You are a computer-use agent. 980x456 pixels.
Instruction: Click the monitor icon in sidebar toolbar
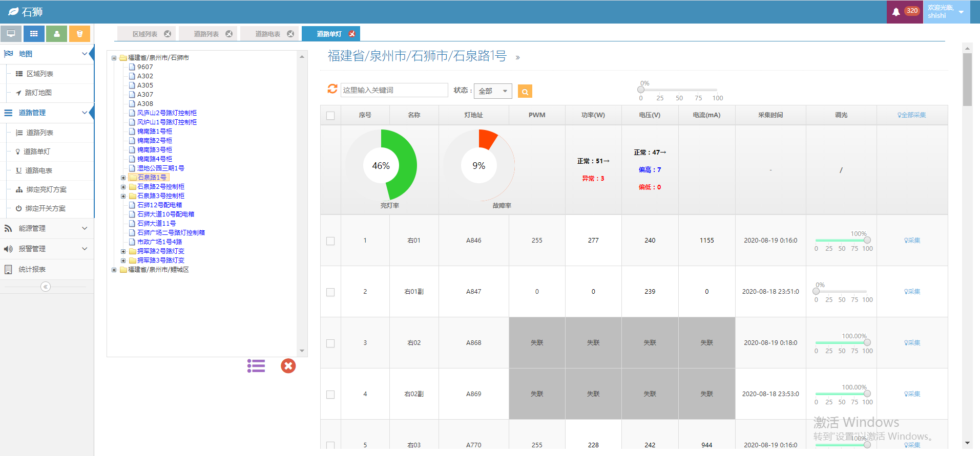click(11, 34)
